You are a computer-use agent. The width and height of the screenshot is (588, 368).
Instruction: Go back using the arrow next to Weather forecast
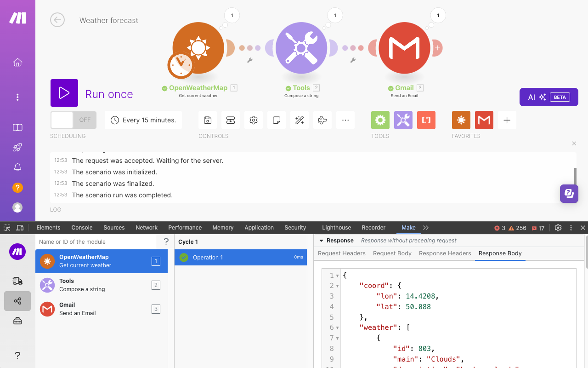coord(57,20)
